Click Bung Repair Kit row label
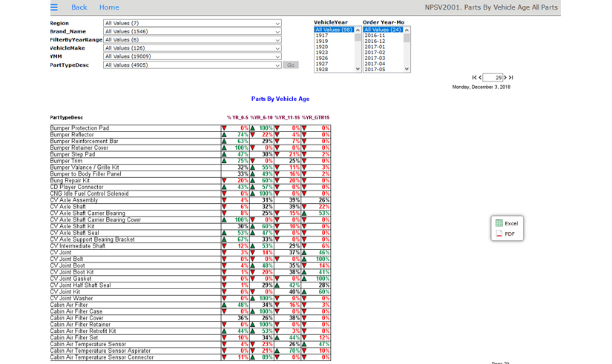The image size is (612, 364). [x=70, y=180]
